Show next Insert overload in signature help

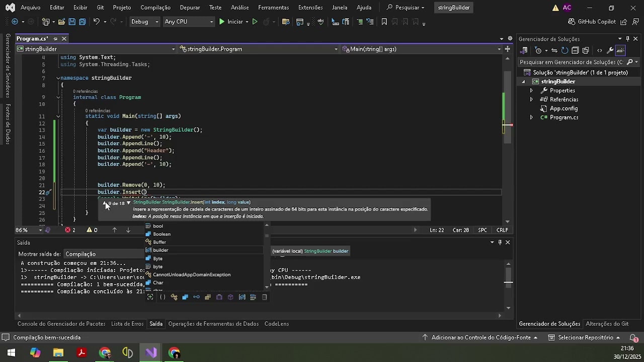(x=128, y=203)
